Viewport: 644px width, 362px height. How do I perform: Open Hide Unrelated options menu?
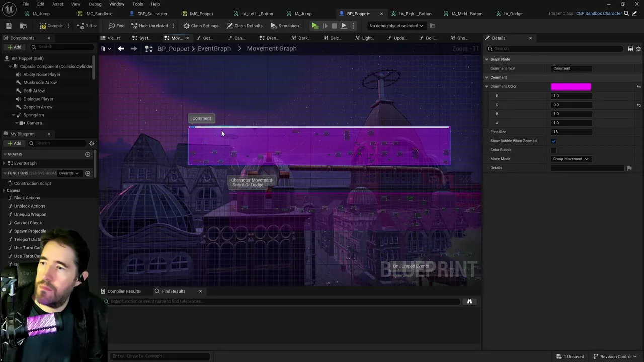(x=173, y=26)
